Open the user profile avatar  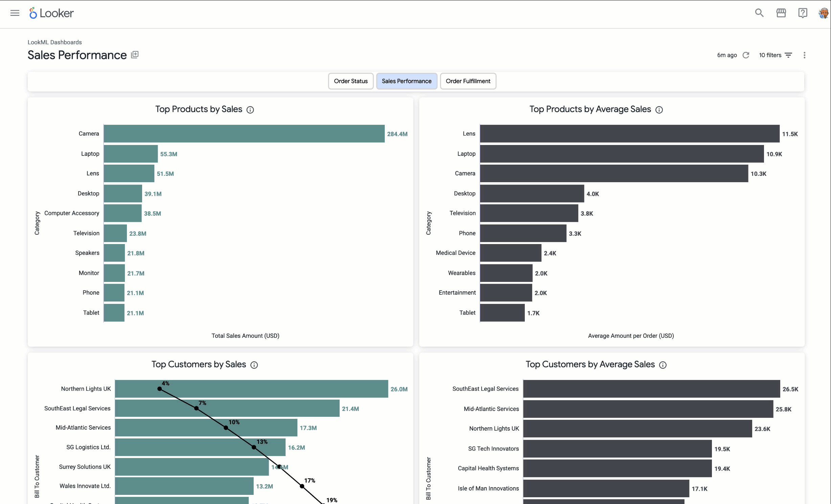click(x=823, y=13)
